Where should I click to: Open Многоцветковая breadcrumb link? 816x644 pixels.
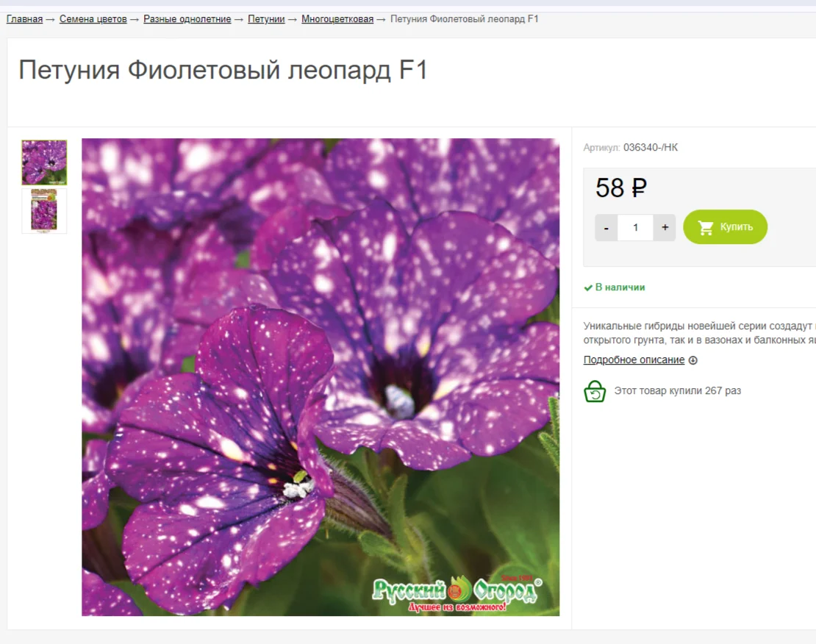(337, 19)
